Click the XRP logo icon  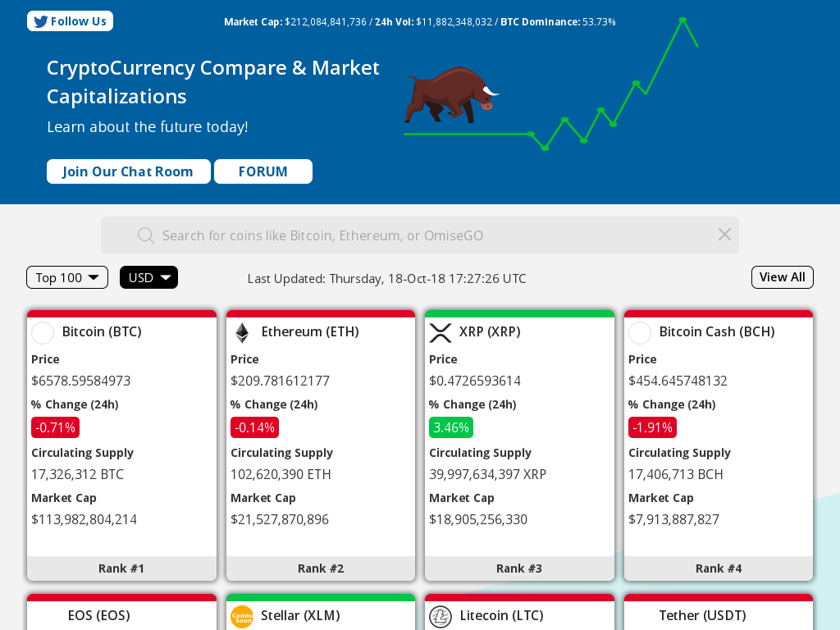pos(441,332)
